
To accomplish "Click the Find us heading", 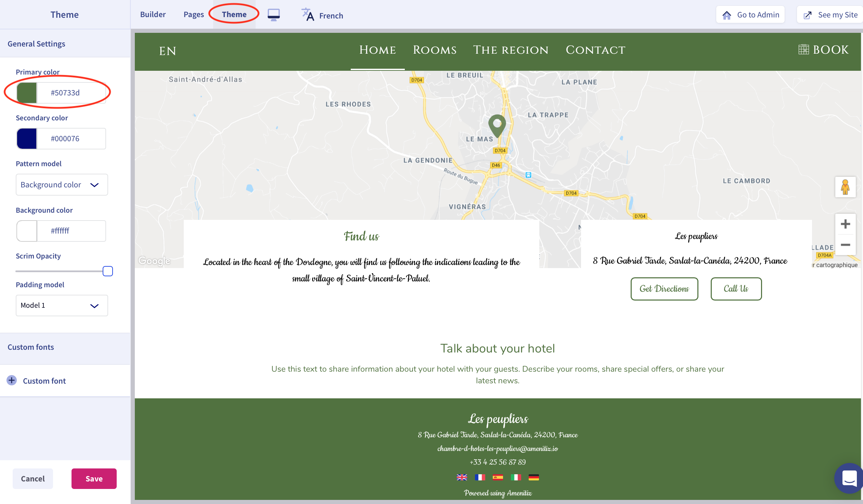I will [361, 236].
